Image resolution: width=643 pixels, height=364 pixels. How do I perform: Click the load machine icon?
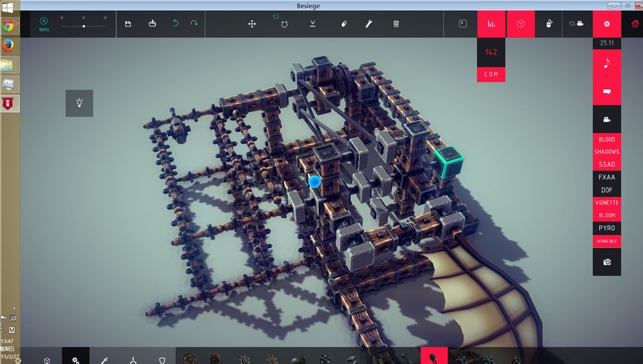pyautogui.click(x=152, y=23)
